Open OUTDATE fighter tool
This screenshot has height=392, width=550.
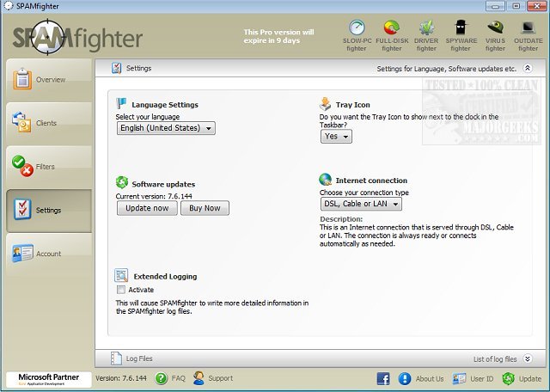[x=528, y=35]
